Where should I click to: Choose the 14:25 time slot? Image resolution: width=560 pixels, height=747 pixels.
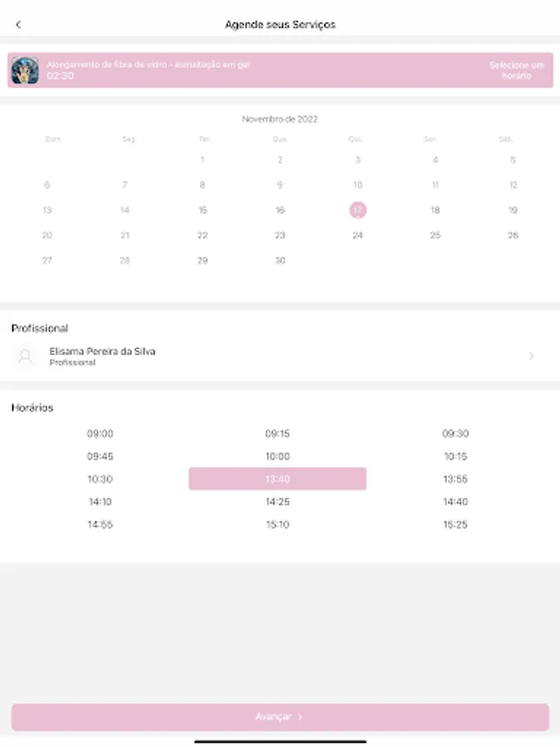(x=277, y=501)
